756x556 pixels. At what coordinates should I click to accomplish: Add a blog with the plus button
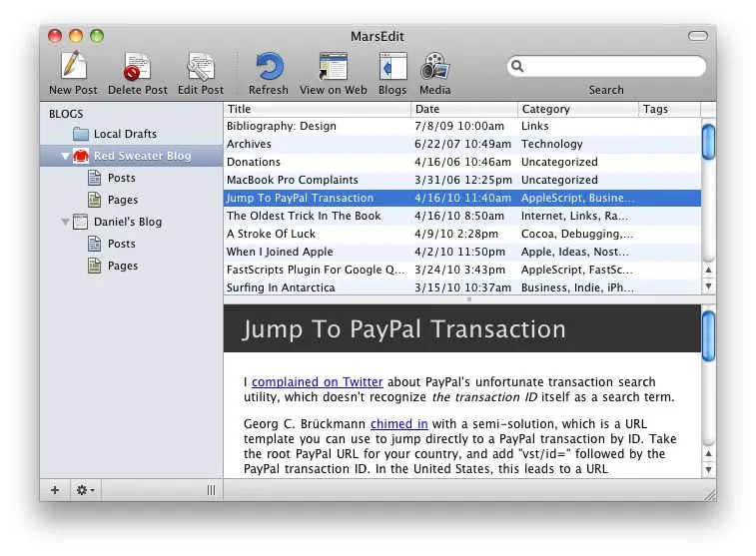coord(55,490)
